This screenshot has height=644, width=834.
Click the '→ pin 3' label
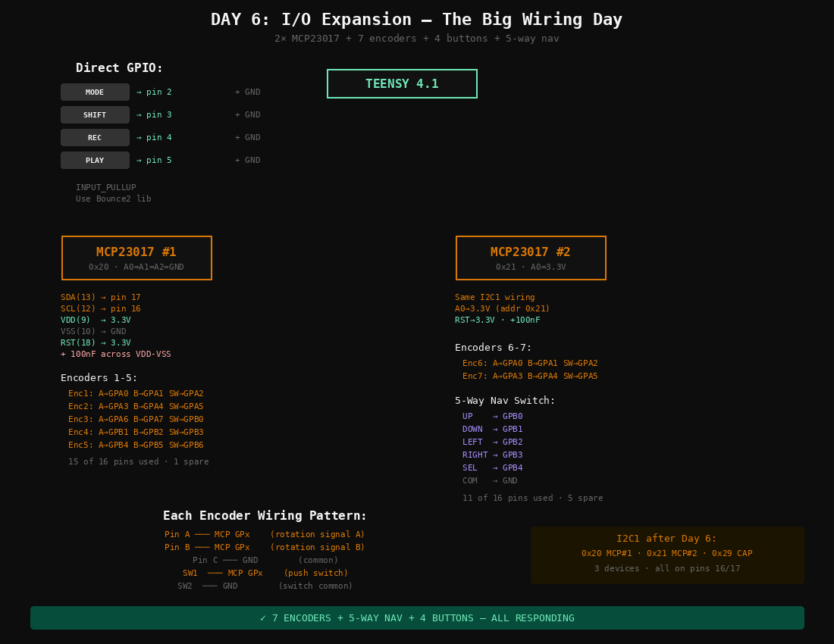click(x=154, y=114)
